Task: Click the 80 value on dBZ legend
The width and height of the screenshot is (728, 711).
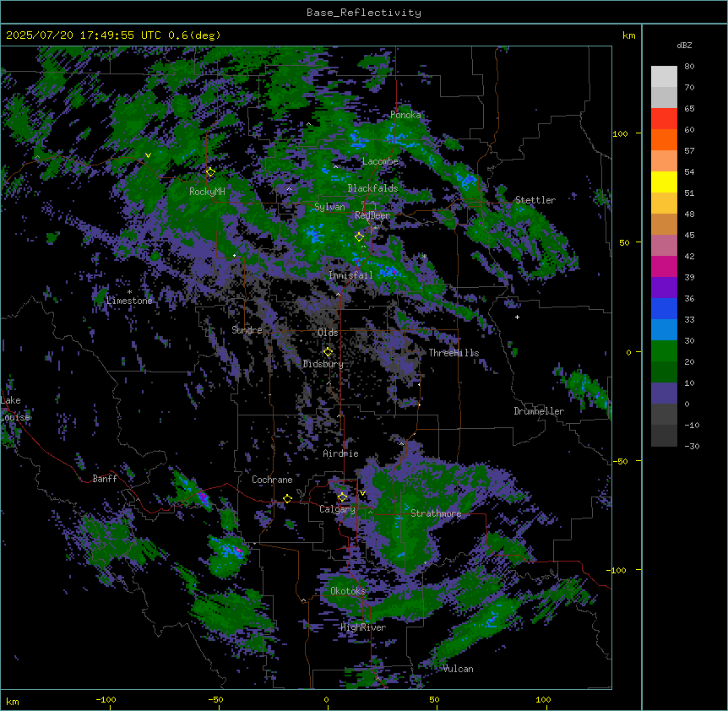Action: (689, 67)
